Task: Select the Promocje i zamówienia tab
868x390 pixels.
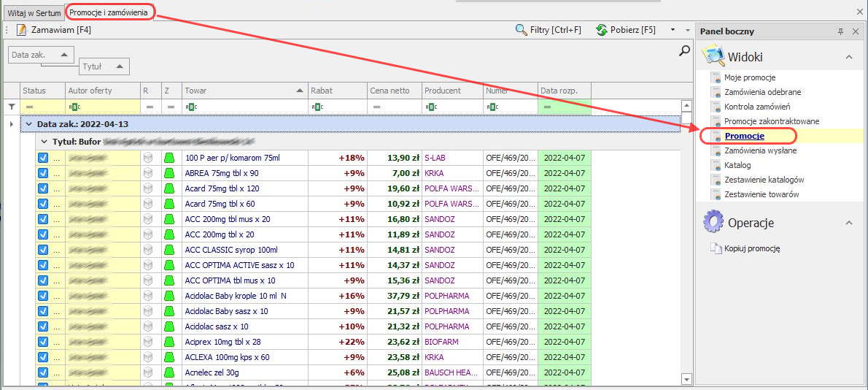Action: (x=109, y=12)
